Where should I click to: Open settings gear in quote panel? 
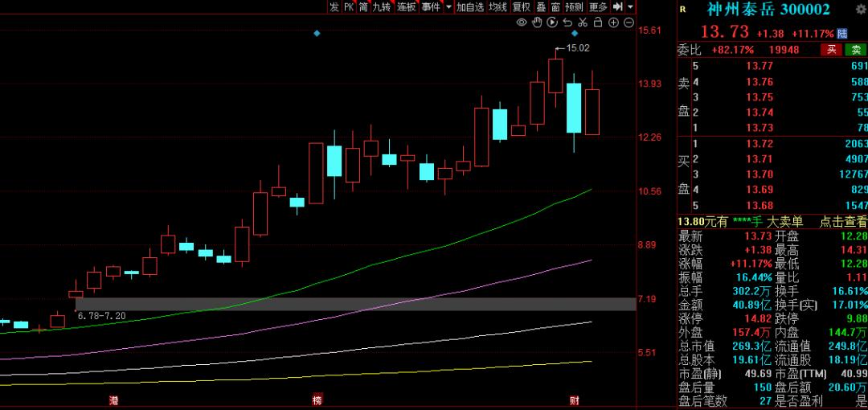tap(862, 9)
